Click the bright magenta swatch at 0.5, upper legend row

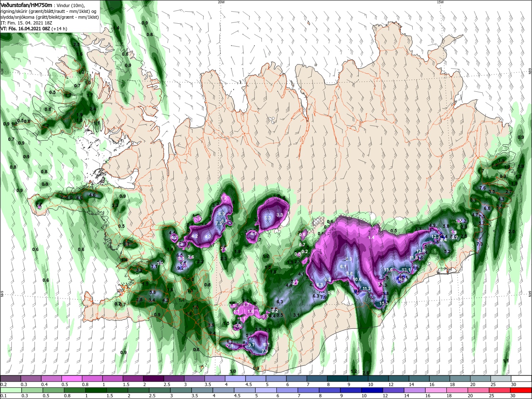point(71,379)
